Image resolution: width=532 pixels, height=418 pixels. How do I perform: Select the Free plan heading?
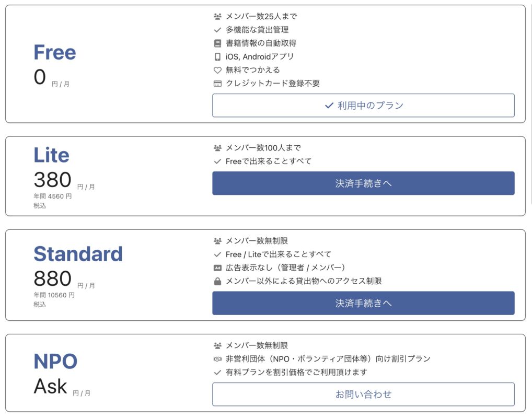pyautogui.click(x=54, y=52)
